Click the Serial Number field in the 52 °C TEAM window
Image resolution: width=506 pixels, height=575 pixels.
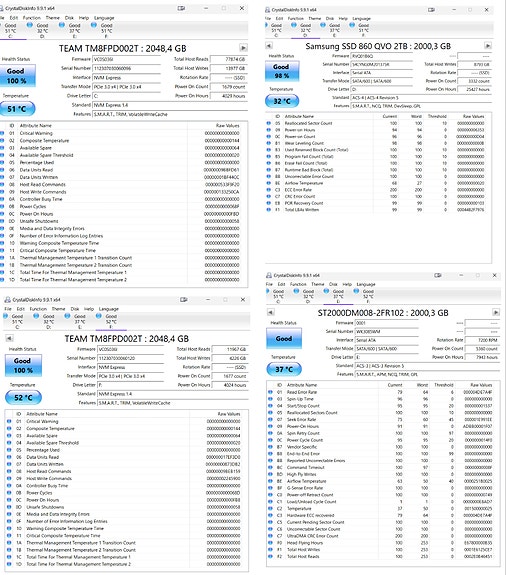pos(130,358)
